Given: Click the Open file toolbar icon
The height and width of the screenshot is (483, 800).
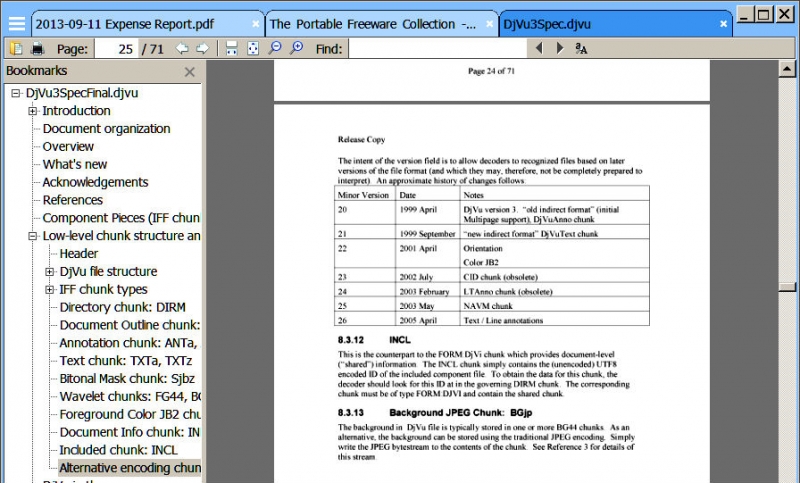Looking at the screenshot, I should [x=16, y=48].
